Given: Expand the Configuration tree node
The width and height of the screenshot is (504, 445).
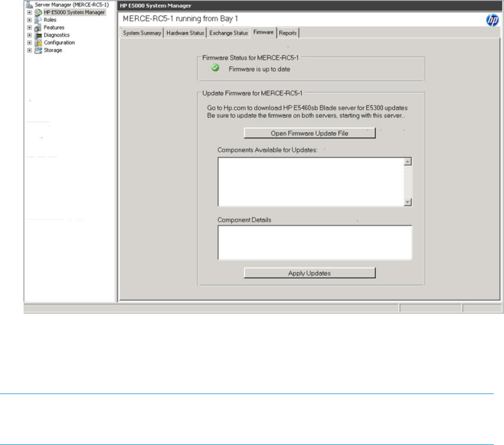Looking at the screenshot, I should [x=29, y=43].
